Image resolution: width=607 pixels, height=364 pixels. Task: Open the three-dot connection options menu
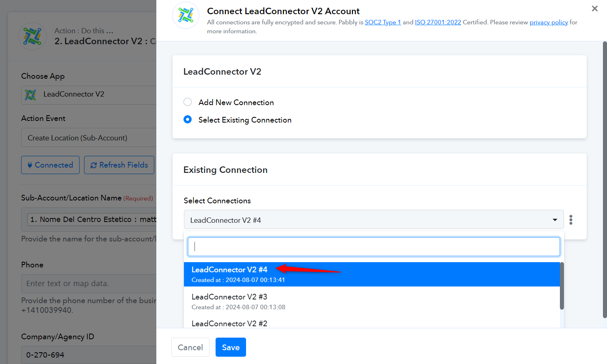point(571,220)
